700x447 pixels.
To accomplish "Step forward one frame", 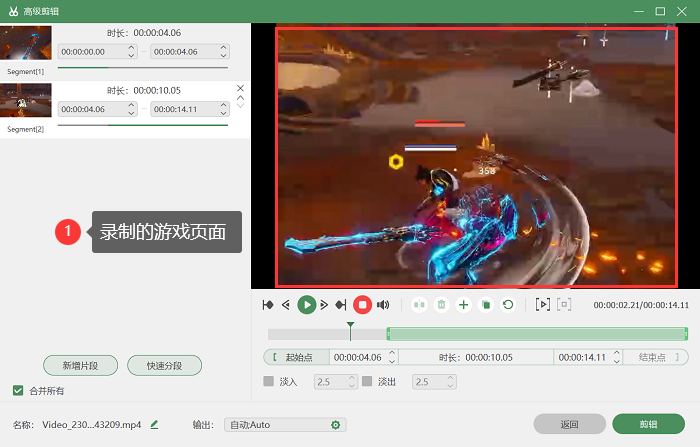I will pyautogui.click(x=325, y=305).
